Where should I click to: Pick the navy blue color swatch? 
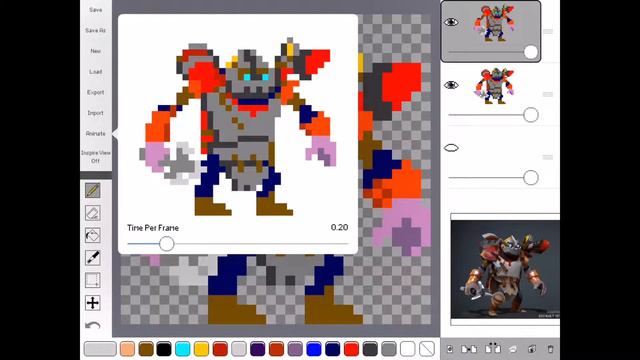tap(333, 349)
